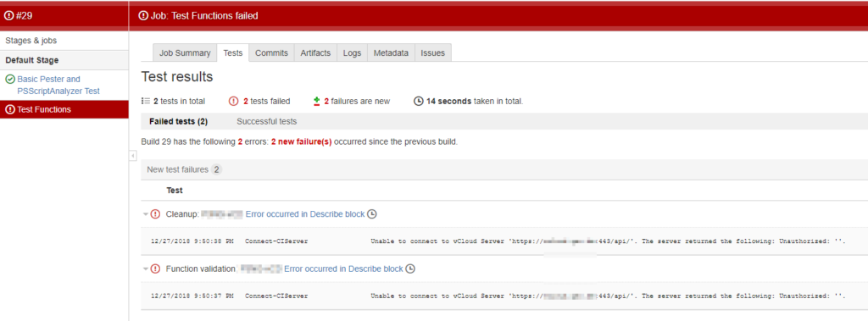Screen dimensions: 868x321
Task: Click the tests in total list icon
Action: click(146, 102)
